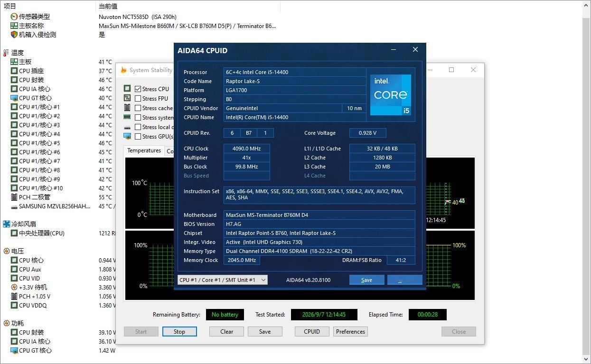Click the System Stability flame icon
This screenshot has height=364, width=591.
pos(123,70)
